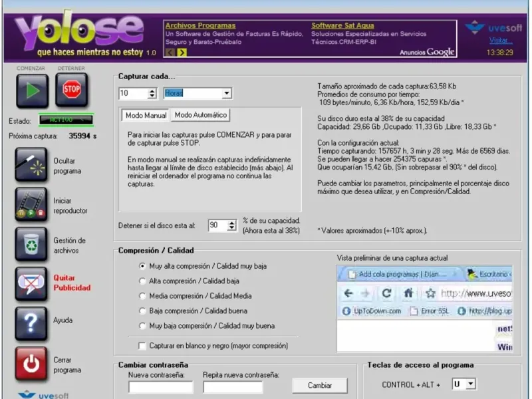Click the uvesoft logo in the header

493,27
